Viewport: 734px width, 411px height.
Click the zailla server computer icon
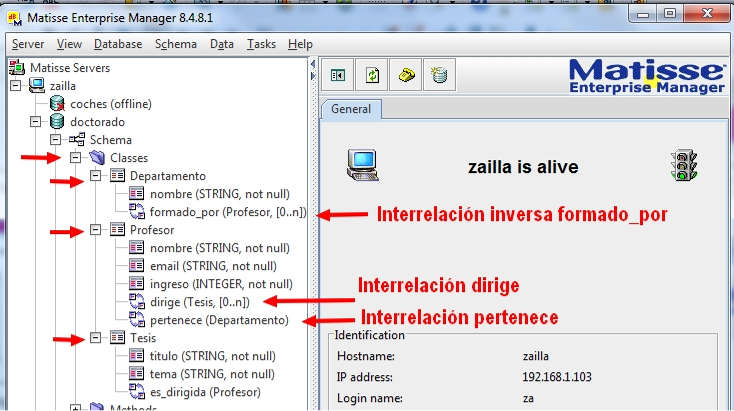[37, 86]
